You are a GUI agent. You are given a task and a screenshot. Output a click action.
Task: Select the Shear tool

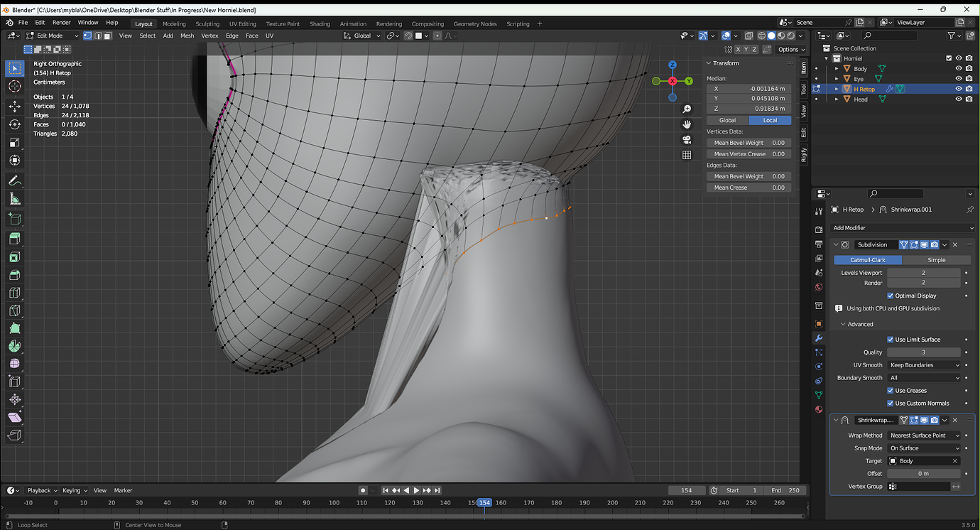(15, 418)
